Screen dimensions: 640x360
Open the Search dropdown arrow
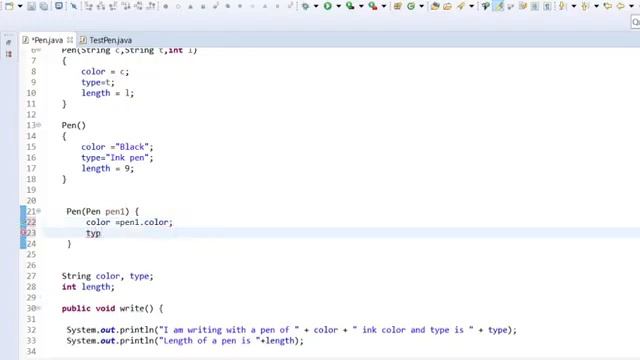(x=471, y=6)
